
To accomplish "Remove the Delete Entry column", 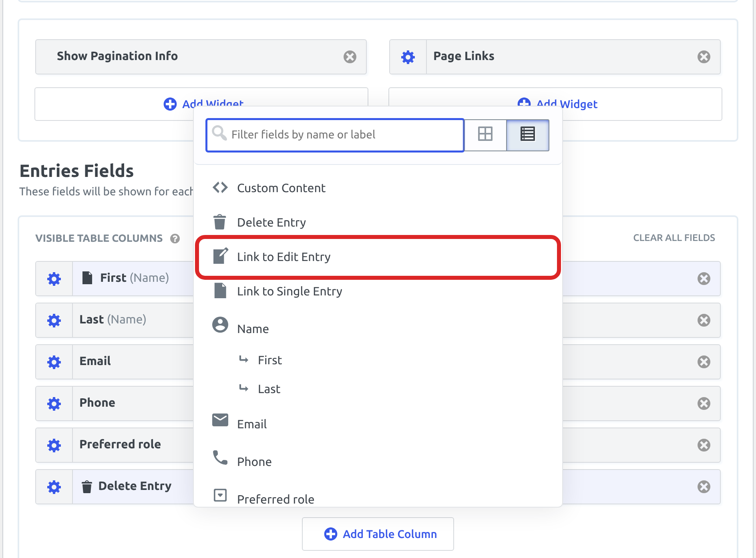I will tap(704, 487).
